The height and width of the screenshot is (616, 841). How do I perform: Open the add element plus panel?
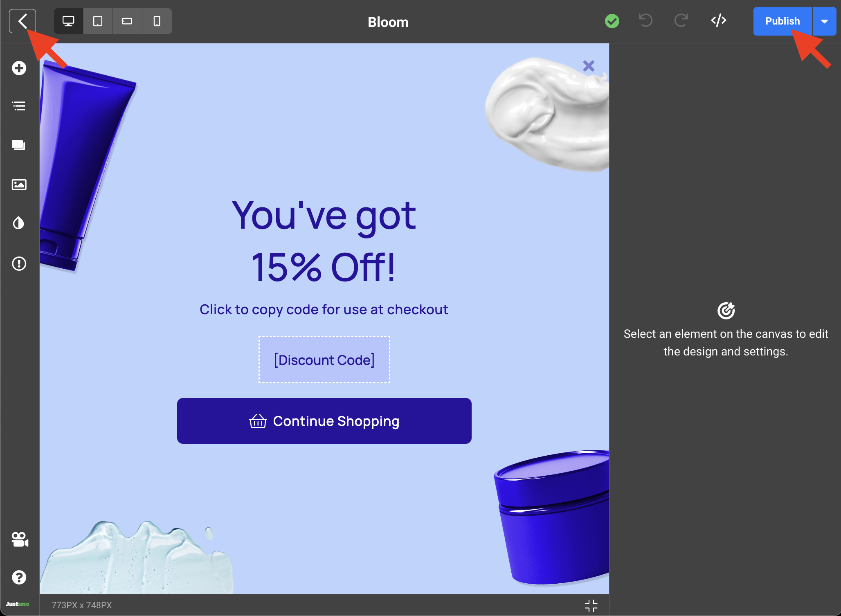tap(19, 68)
